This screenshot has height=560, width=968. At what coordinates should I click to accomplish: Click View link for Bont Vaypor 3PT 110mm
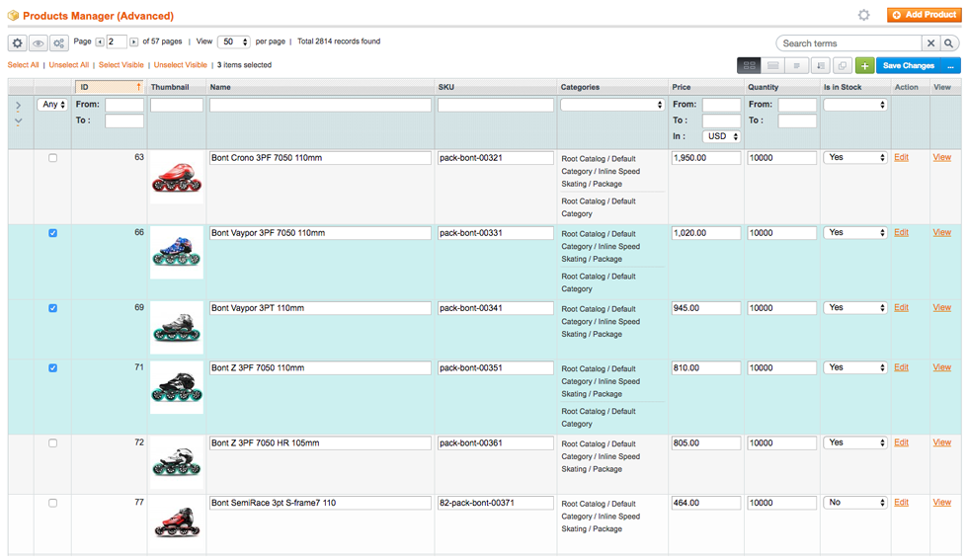[942, 307]
